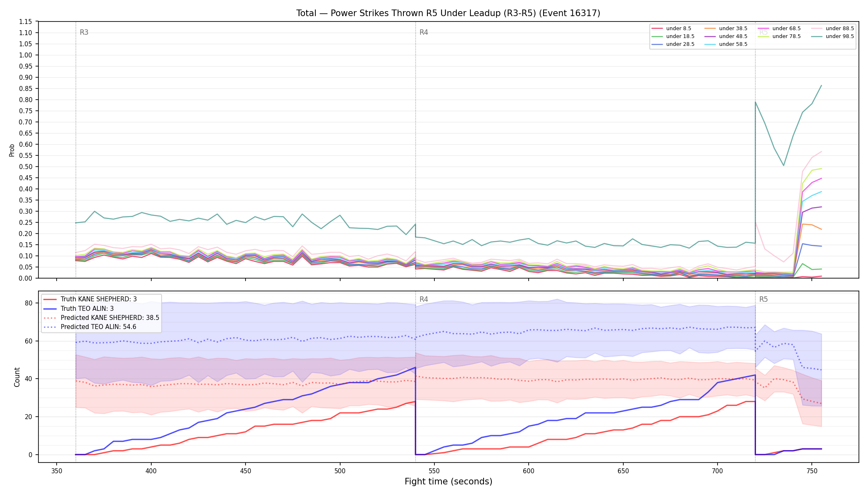Select 'Truth KANE SHEPHERD: 3' legend entry
This screenshot has width=868, height=496.
click(90, 299)
